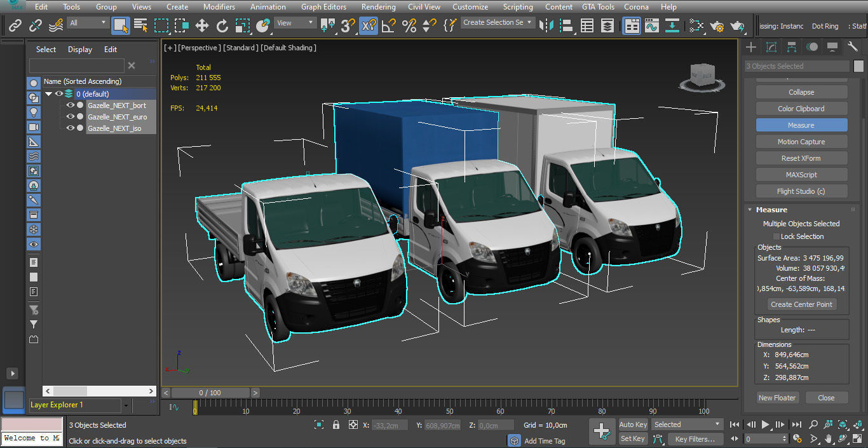The image size is (868, 448).
Task: Click the Key Filters button
Action: click(x=695, y=438)
